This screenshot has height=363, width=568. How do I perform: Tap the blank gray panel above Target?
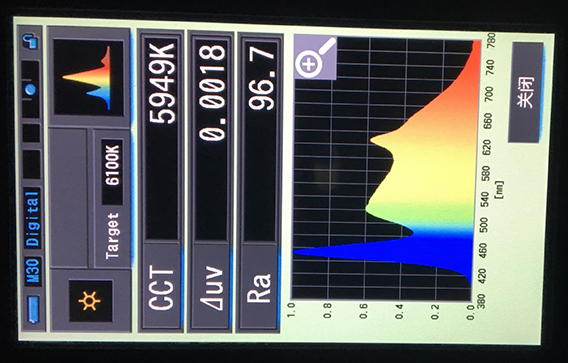click(x=68, y=197)
